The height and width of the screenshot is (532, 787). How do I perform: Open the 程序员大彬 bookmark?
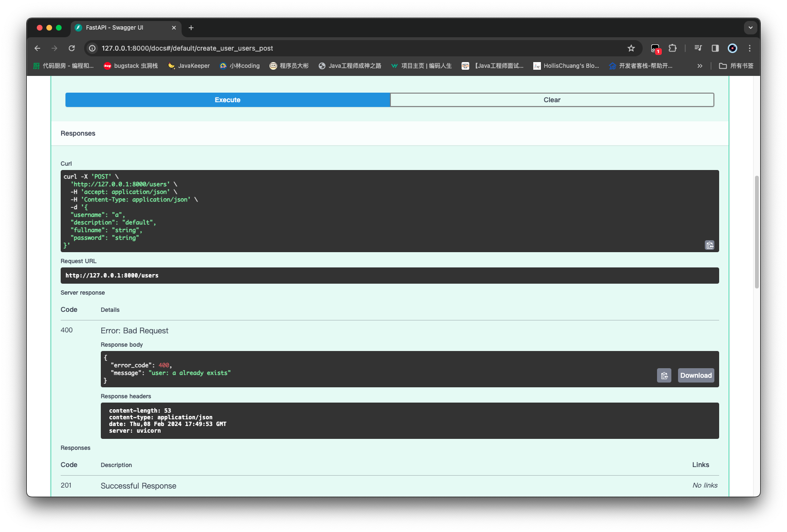(289, 66)
